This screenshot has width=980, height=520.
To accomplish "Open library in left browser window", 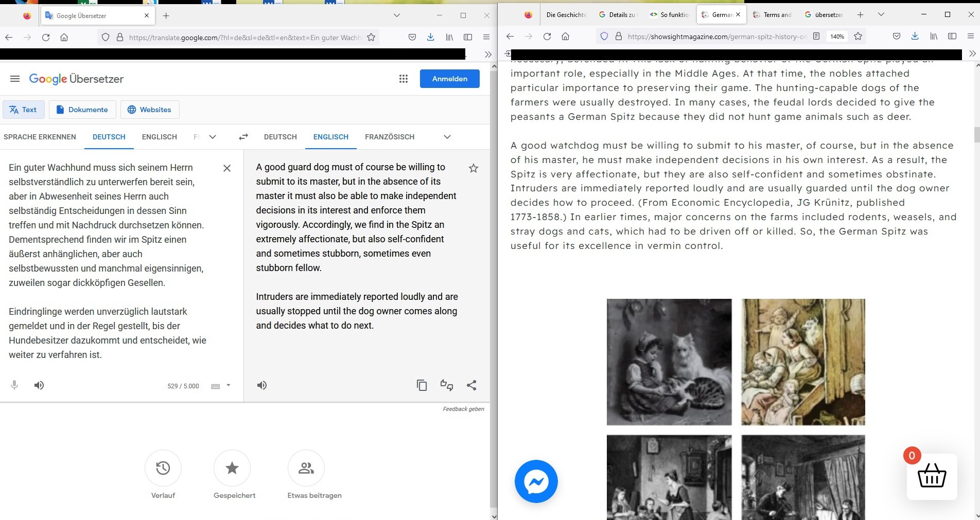I will click(x=449, y=37).
